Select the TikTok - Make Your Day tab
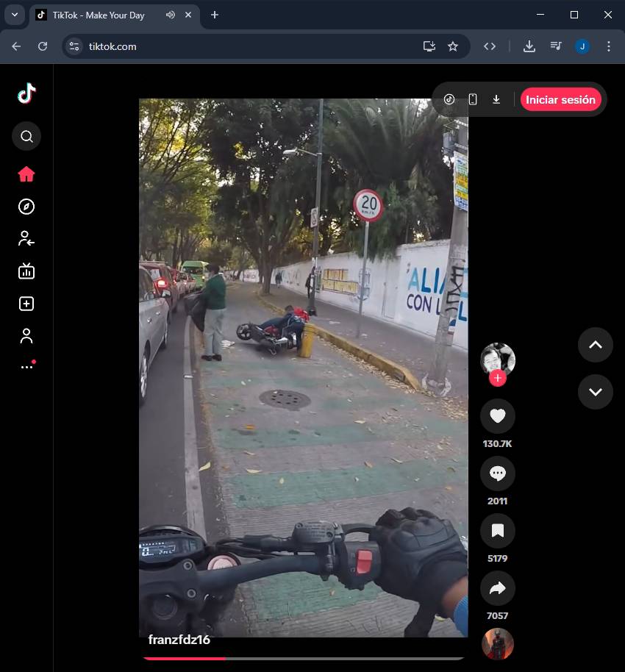The height and width of the screenshot is (672, 625). [x=99, y=15]
